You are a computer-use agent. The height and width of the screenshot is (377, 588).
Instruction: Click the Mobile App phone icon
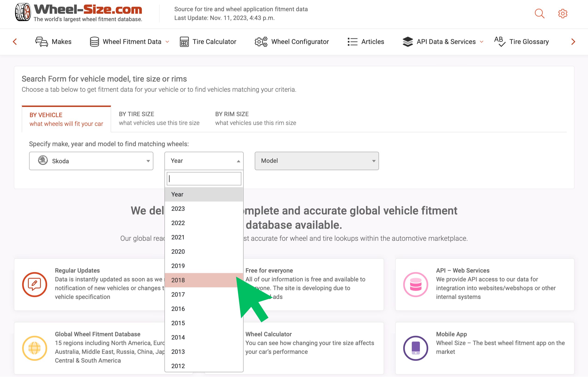point(416,348)
